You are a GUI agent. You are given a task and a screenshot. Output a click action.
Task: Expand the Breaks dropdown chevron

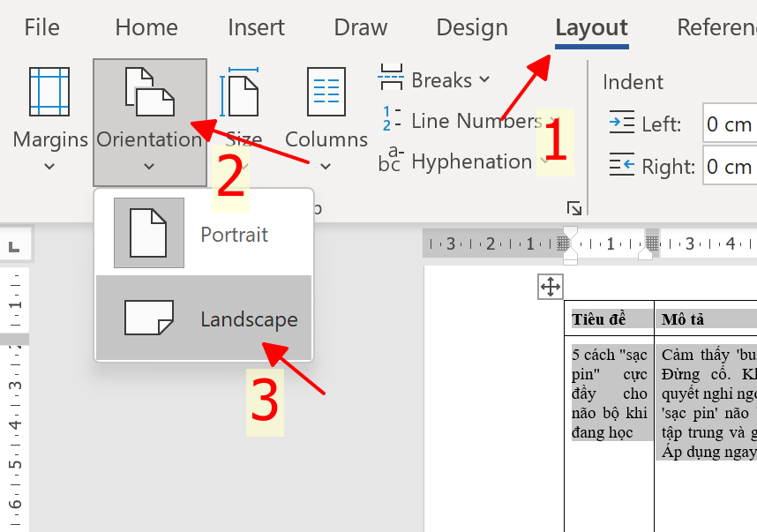[484, 80]
